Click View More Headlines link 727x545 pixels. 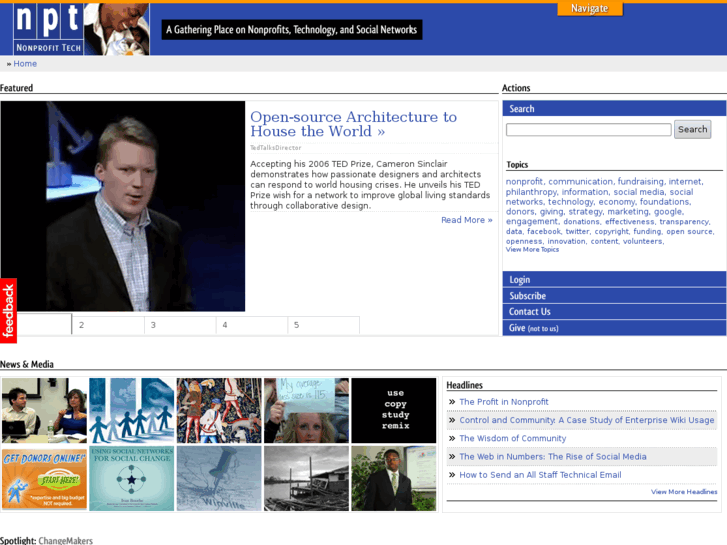pyautogui.click(x=684, y=492)
